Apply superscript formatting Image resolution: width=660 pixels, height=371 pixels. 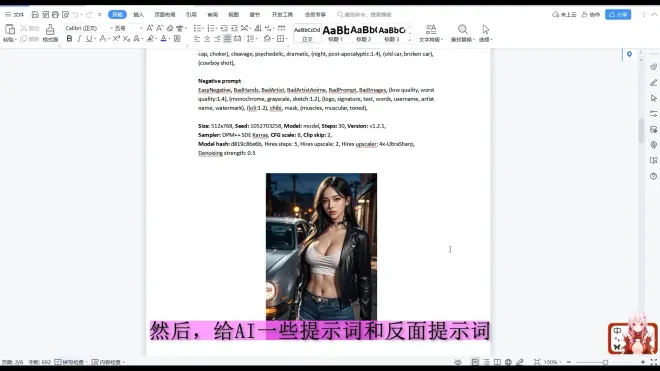pos(116,39)
